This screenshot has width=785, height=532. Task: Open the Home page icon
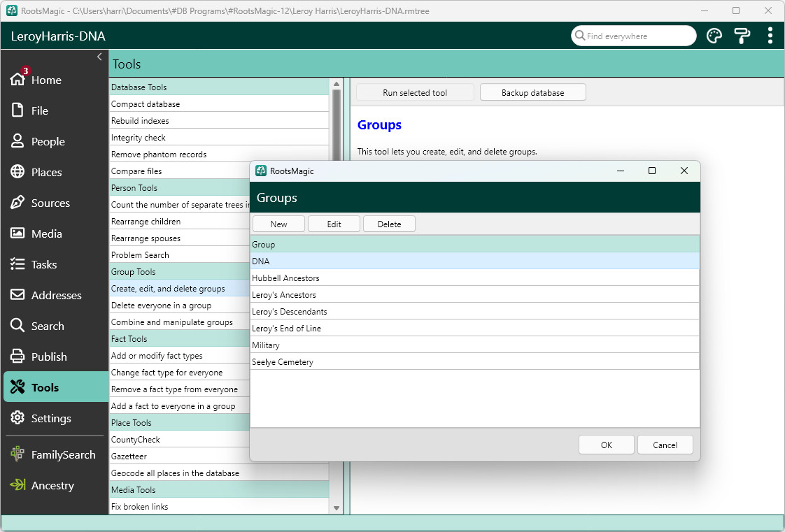pos(17,79)
